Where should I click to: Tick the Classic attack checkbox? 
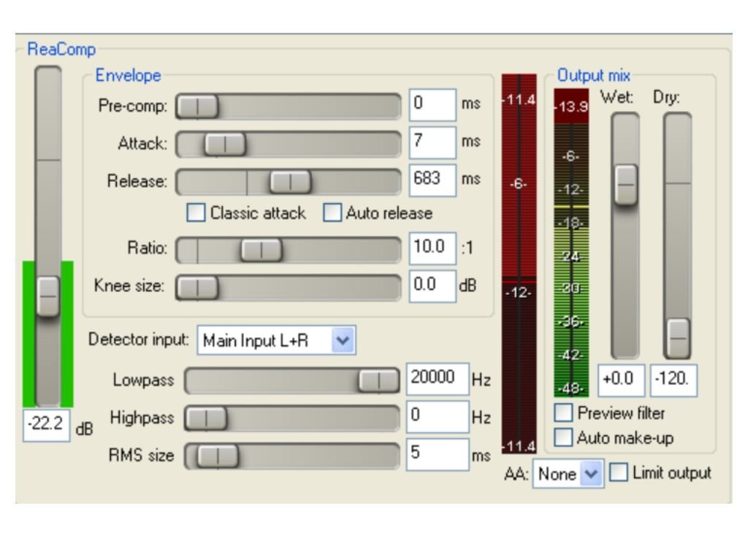(x=196, y=212)
